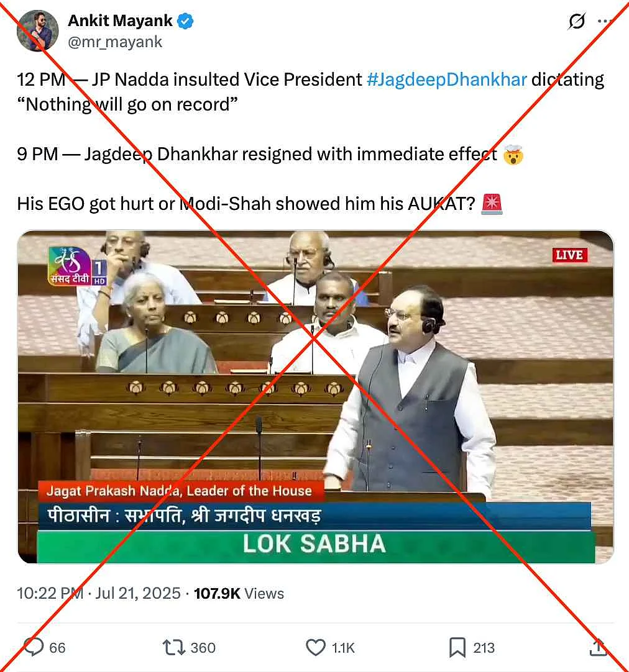Like the post with the heart icon
629x672 pixels.
pos(316,648)
